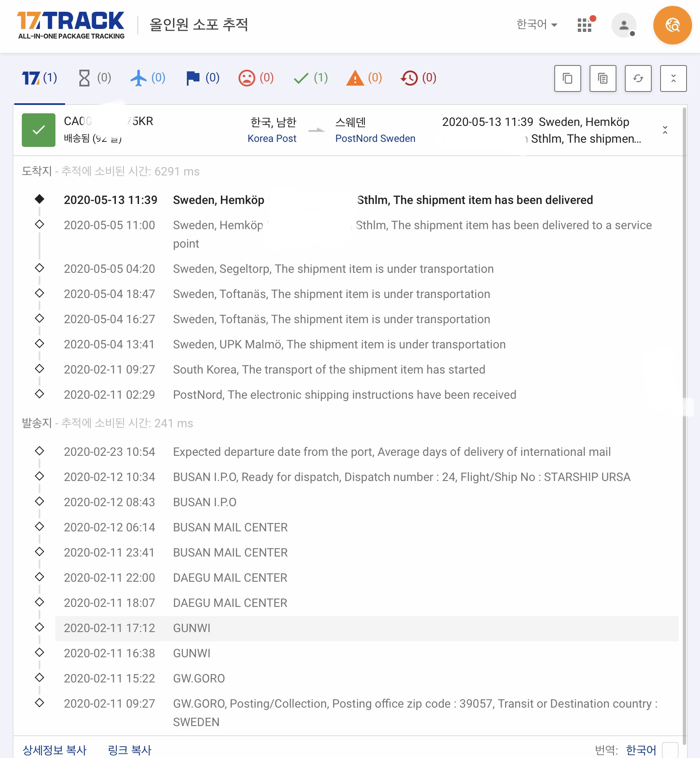Click the orange globe search button
Image resolution: width=700 pixels, height=758 pixels.
(x=672, y=25)
